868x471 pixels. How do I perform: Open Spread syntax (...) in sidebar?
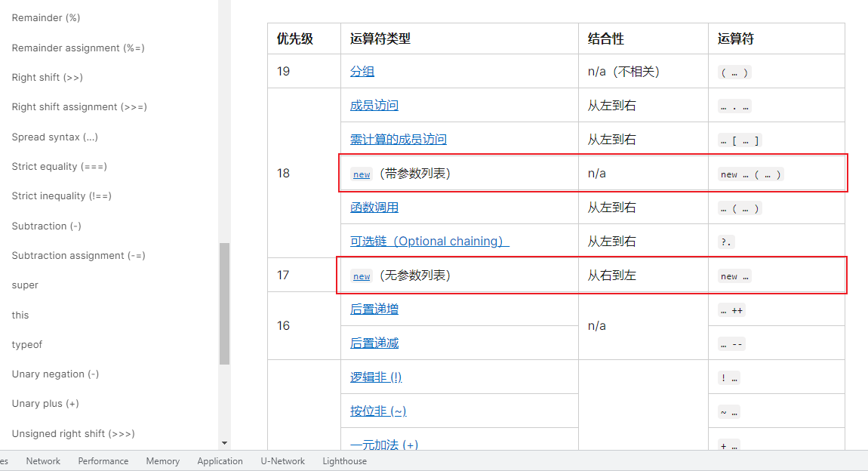click(55, 137)
